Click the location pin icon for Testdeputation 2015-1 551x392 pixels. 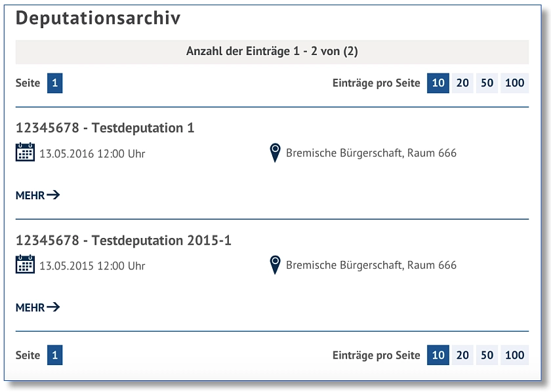275,263
